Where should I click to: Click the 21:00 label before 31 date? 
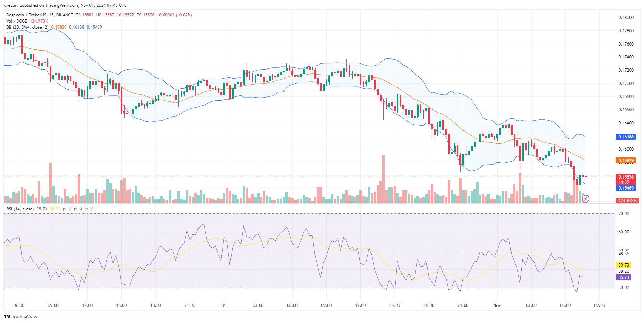point(190,305)
